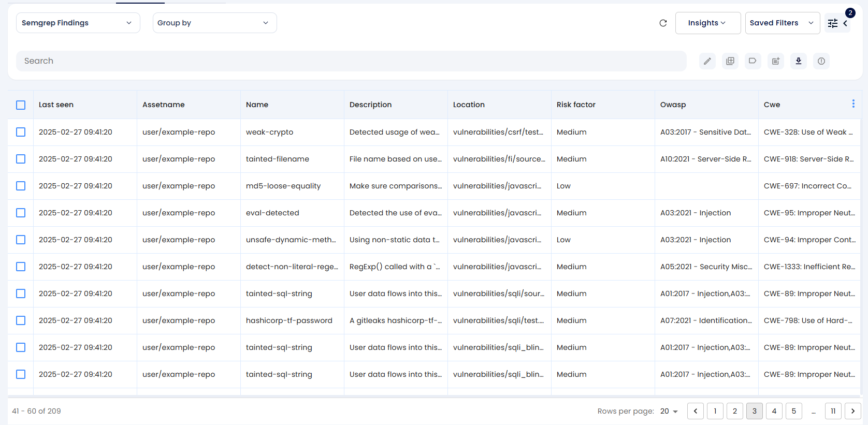868x425 pixels.
Task: Select current page 3 button
Action: point(755,411)
